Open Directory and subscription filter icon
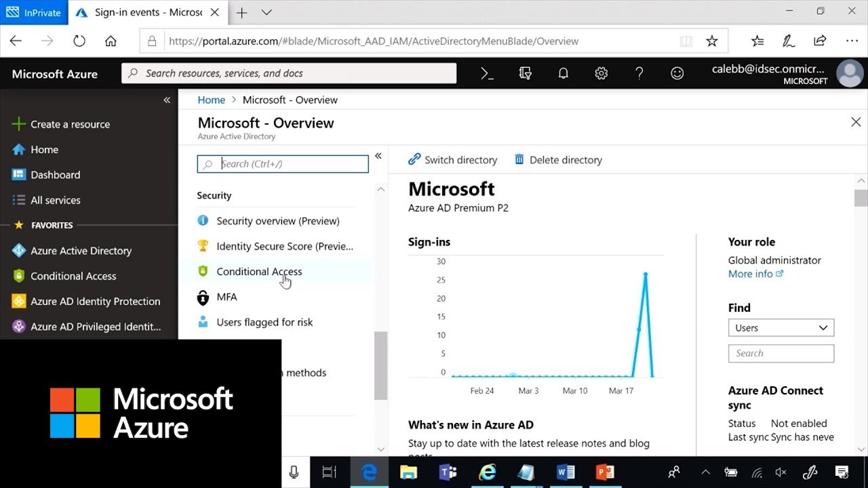Viewport: 868px width, 488px height. point(525,74)
